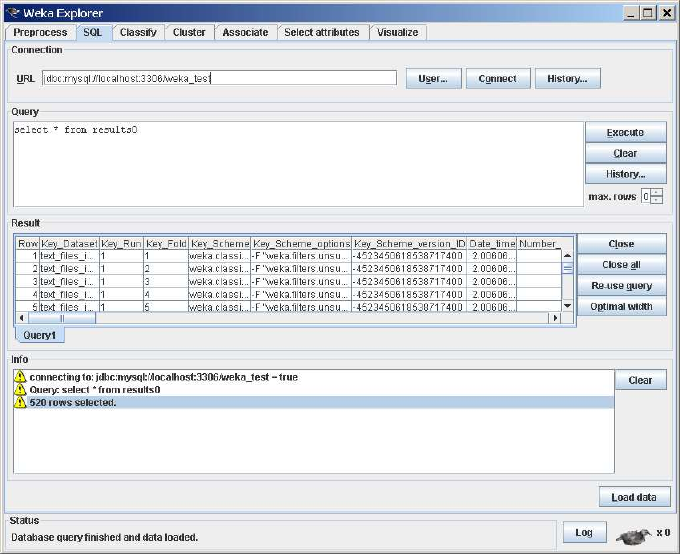
Task: Select the 'connecting to: jdbc:mysql' info line
Action: (314, 377)
